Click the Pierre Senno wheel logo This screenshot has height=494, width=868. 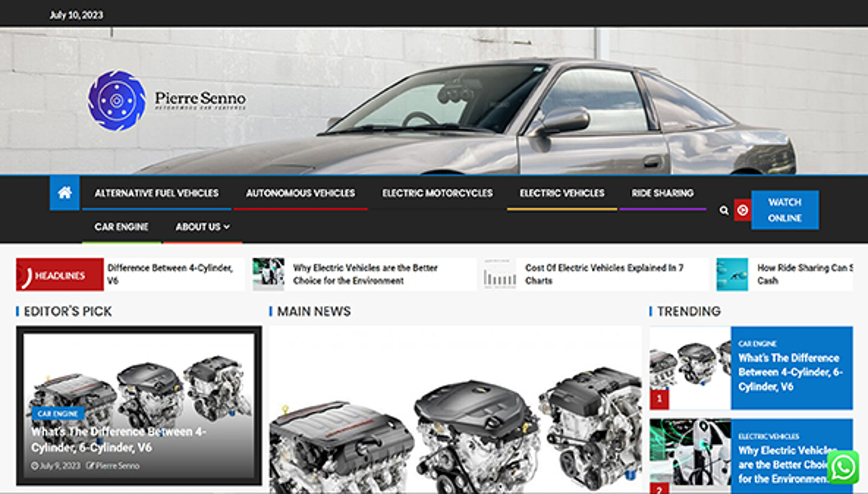(116, 100)
